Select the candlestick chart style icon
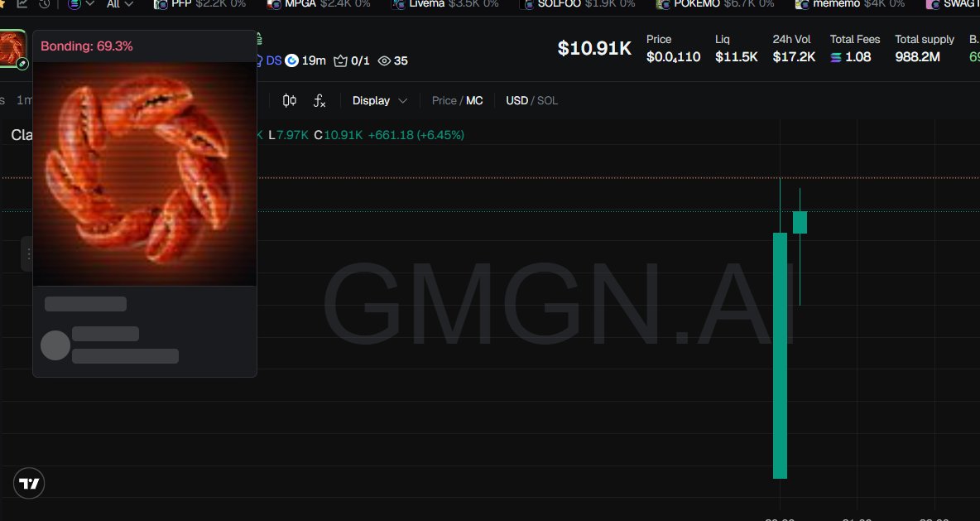 [x=289, y=100]
